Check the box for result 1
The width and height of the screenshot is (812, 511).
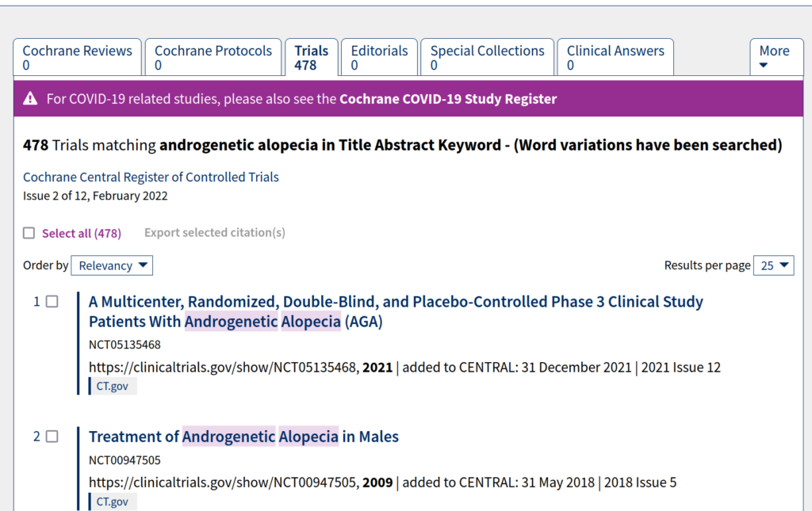tap(52, 302)
